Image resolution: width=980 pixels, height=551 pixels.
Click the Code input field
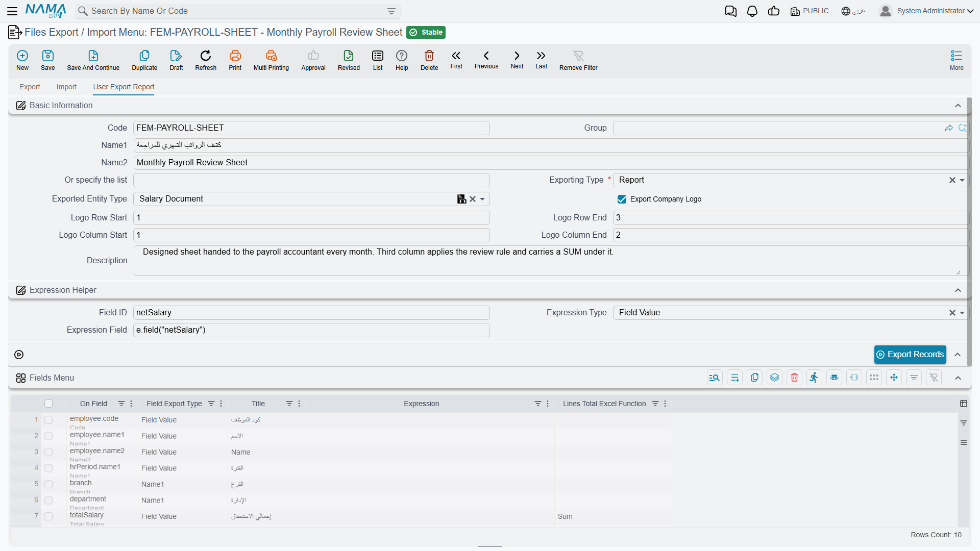point(311,128)
